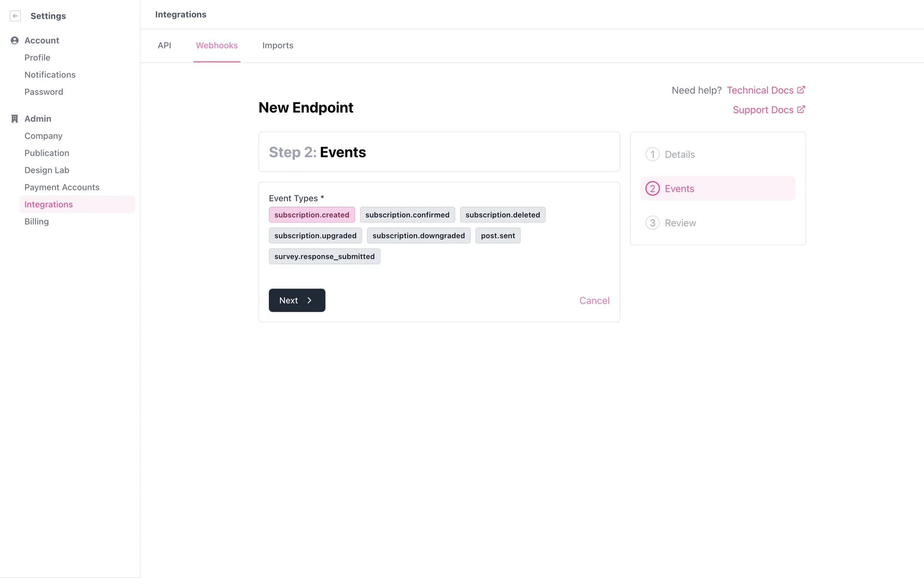
Task: Switch to the API tab
Action: (164, 45)
